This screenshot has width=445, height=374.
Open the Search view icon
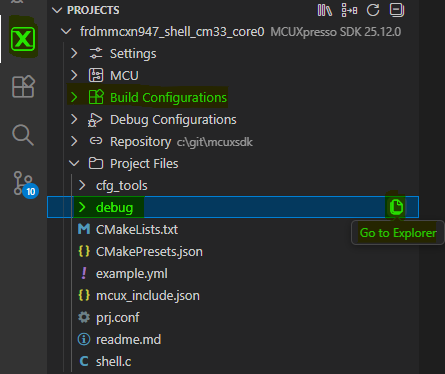[23, 135]
